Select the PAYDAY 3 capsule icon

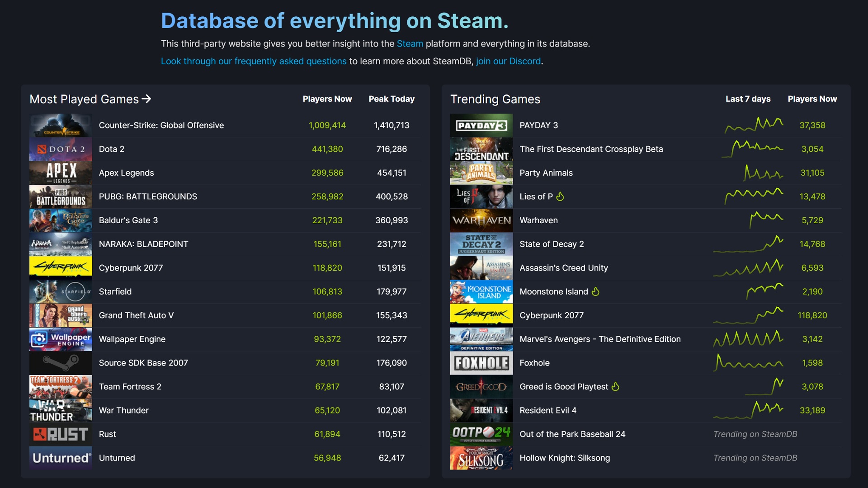[x=481, y=125]
